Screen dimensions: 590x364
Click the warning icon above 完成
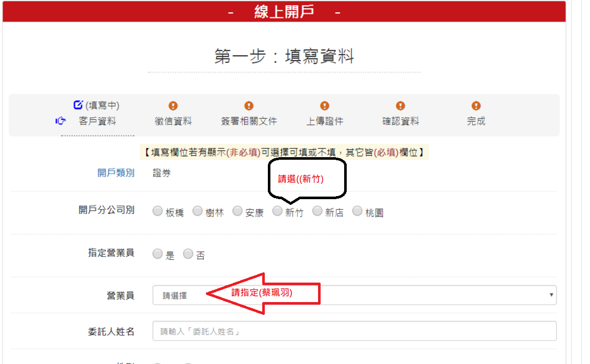(476, 106)
